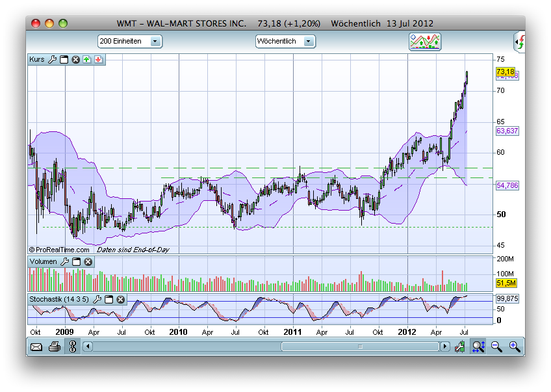
Task: Click the 2010 year label on time axis
Action: 178,332
